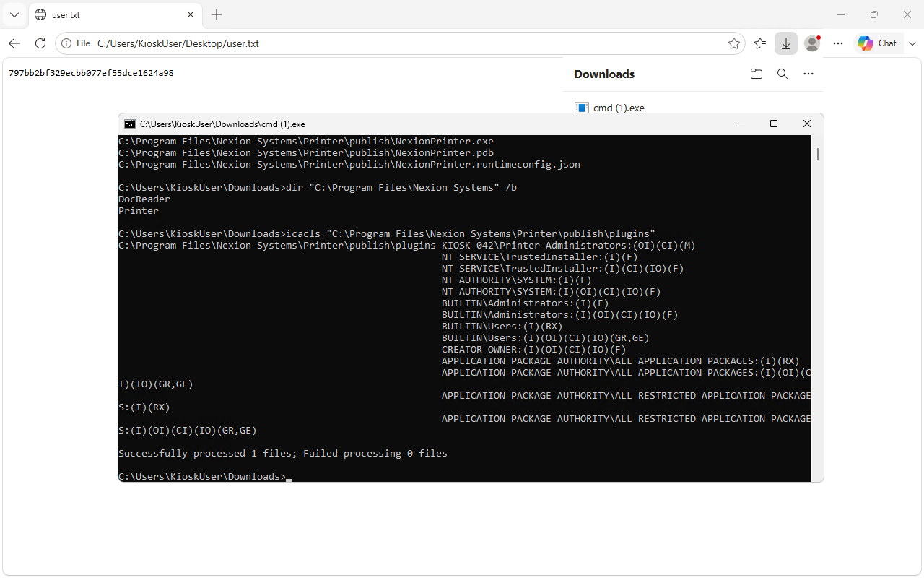The width and height of the screenshot is (924, 578).
Task: Click the lone 'Printer' output line
Action: point(139,211)
